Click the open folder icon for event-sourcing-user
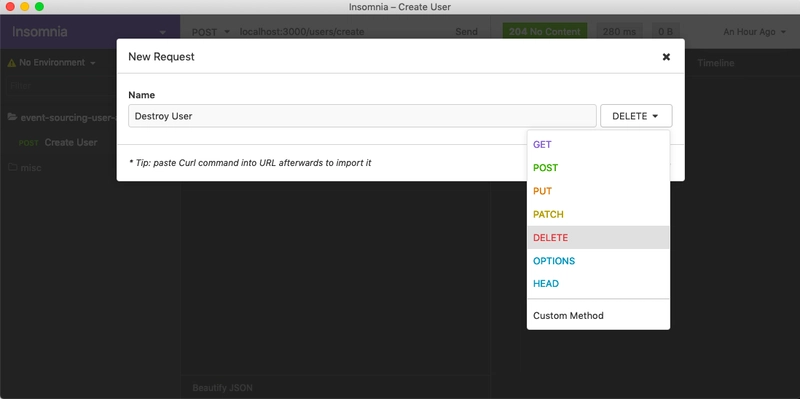800x399 pixels. 12,117
